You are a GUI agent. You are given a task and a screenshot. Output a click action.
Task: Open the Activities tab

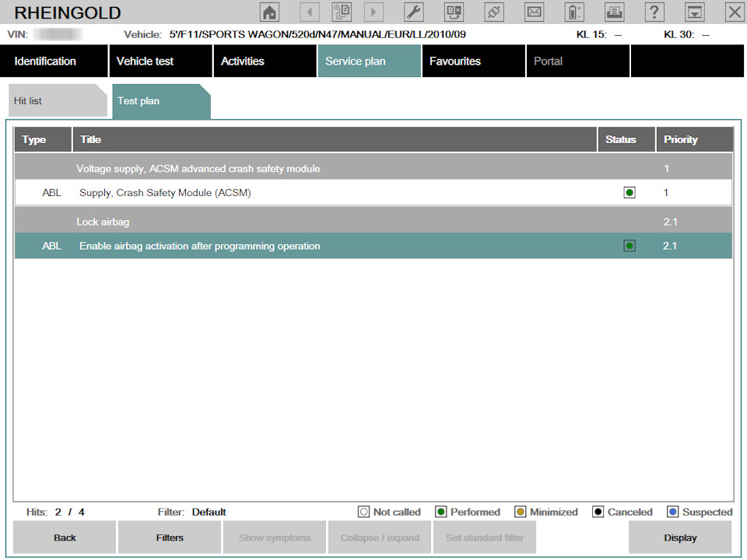[x=265, y=61]
